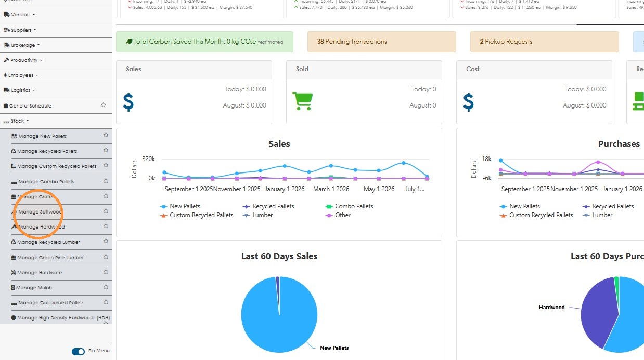Open the 2 Pickup Requests banner

pos(545,42)
